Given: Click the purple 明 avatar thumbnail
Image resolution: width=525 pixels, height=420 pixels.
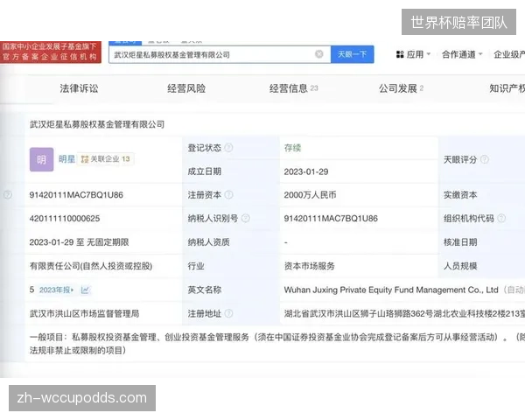Looking at the screenshot, I should pyautogui.click(x=41, y=159).
